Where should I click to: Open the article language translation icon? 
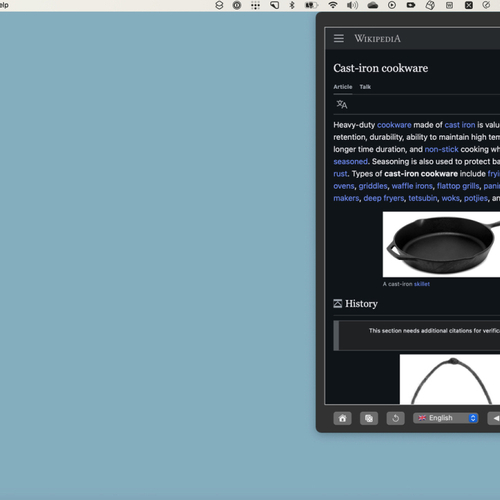(x=342, y=104)
